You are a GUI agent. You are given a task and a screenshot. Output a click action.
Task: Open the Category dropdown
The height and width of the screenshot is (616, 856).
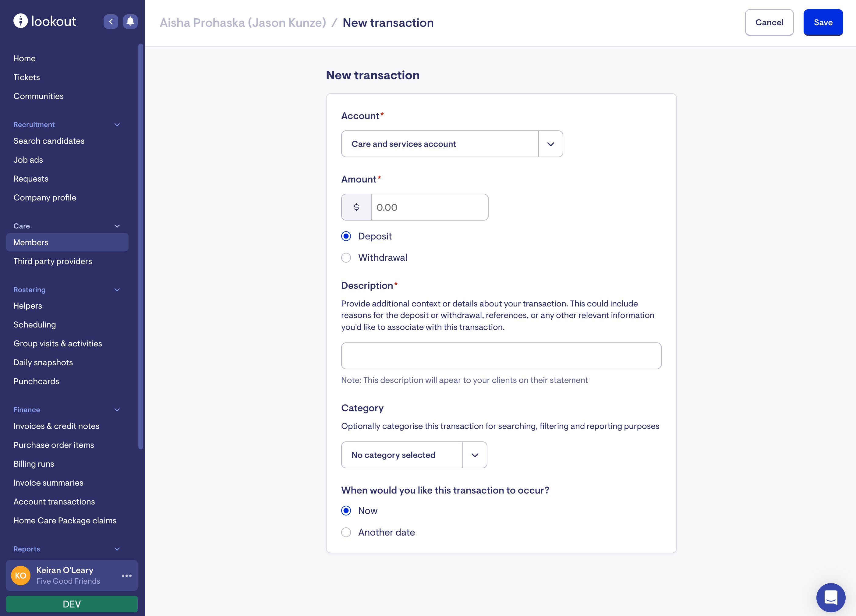pyautogui.click(x=414, y=455)
